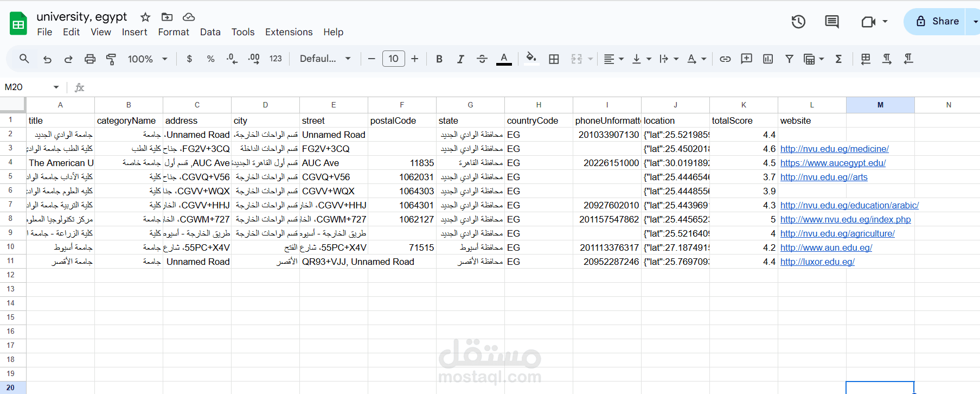Toggle italic formatting

(460, 59)
